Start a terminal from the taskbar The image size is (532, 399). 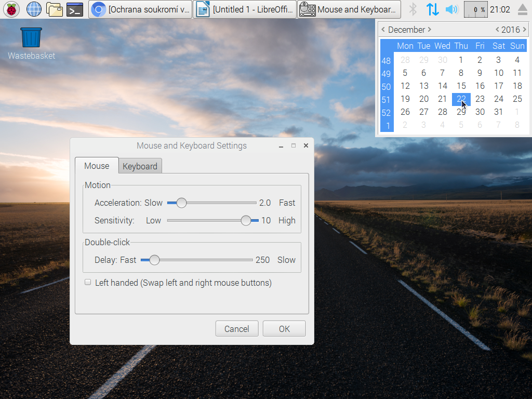[75, 9]
